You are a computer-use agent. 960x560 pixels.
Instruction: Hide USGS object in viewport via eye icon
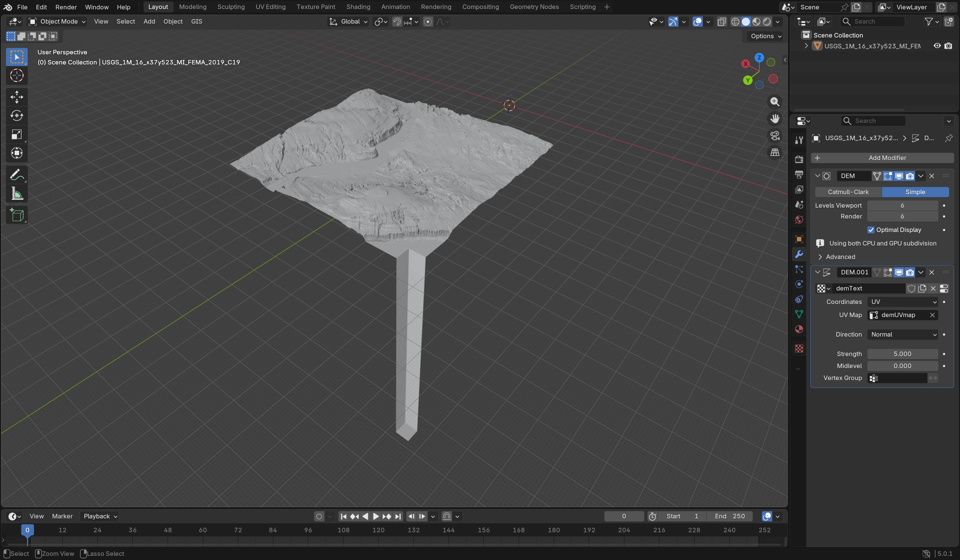(x=937, y=46)
